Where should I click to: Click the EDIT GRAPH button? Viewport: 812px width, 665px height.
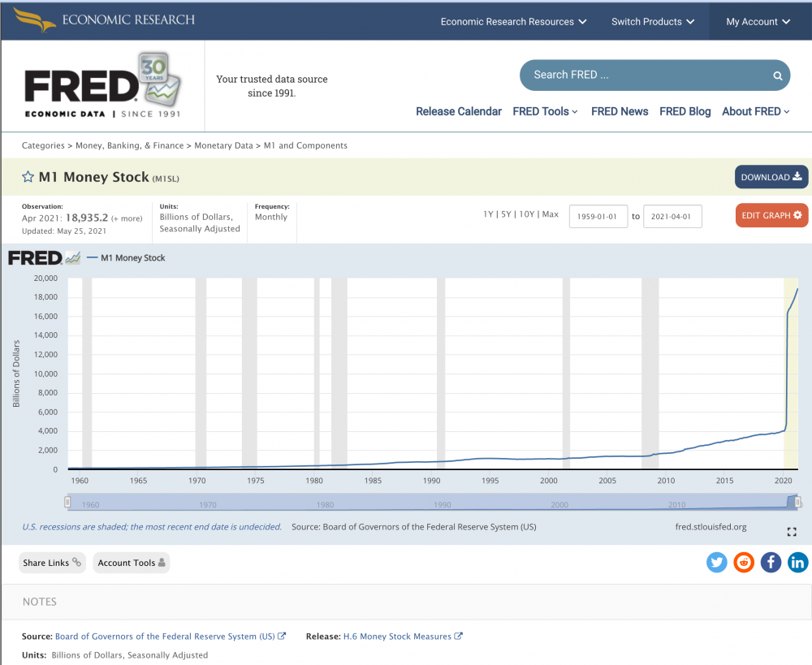[771, 215]
